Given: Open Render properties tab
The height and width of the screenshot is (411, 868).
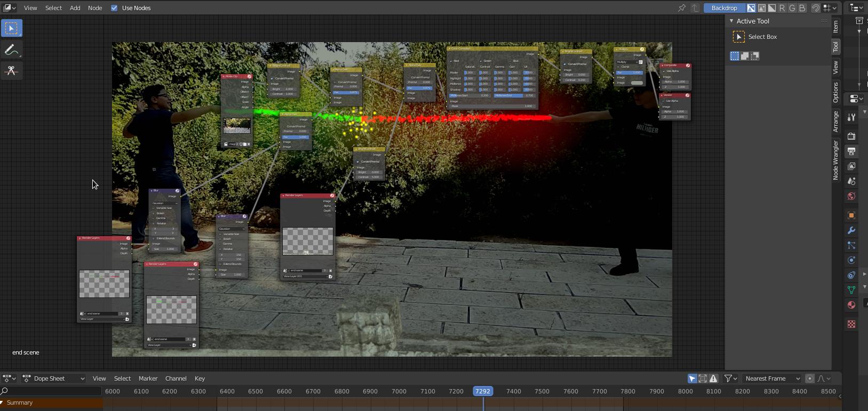Looking at the screenshot, I should coord(851,136).
